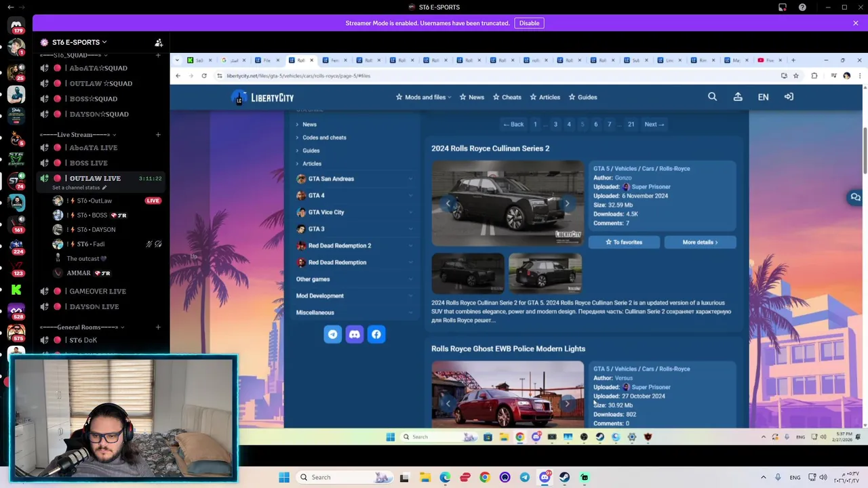Open Codes and cheats sidebar link
The height and width of the screenshot is (488, 868).
(x=324, y=138)
